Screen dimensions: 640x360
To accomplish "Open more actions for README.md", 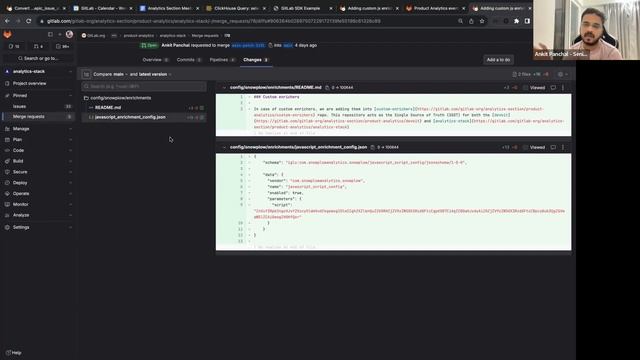I will point(563,88).
